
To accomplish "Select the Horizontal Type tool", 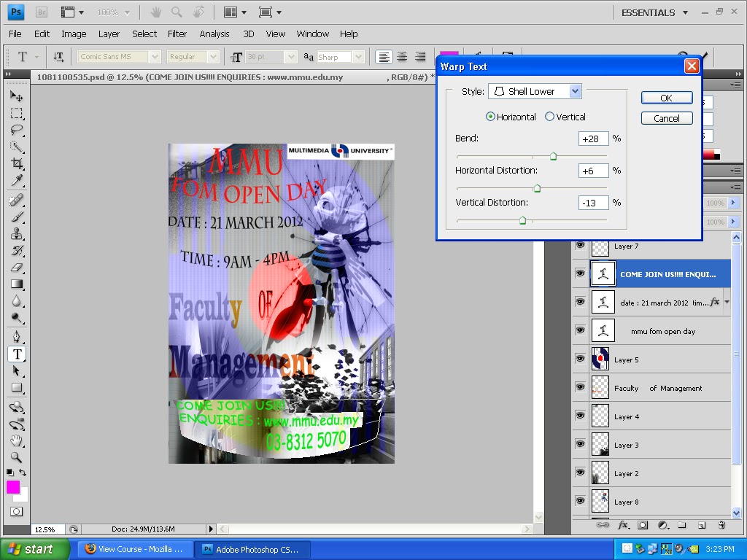I will [17, 354].
